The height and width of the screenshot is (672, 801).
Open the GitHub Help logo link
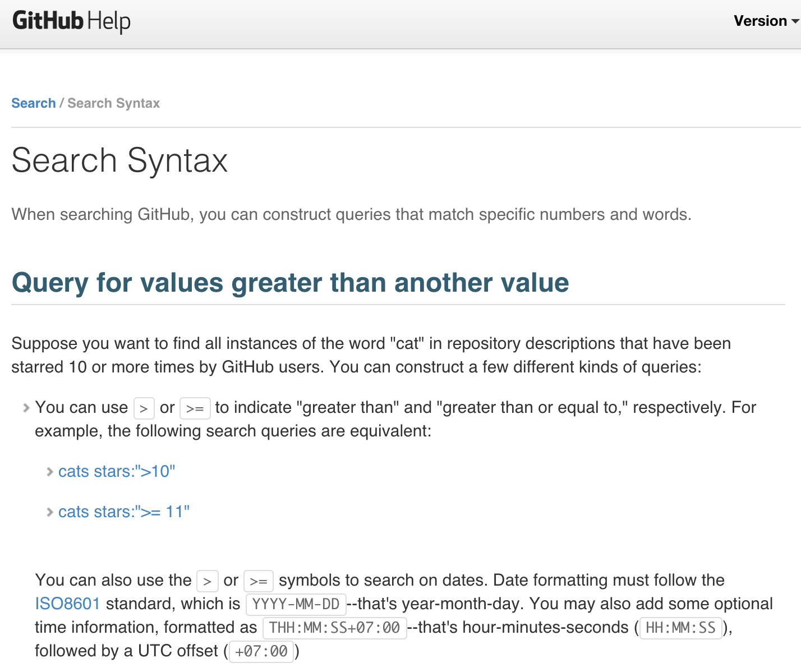(71, 21)
